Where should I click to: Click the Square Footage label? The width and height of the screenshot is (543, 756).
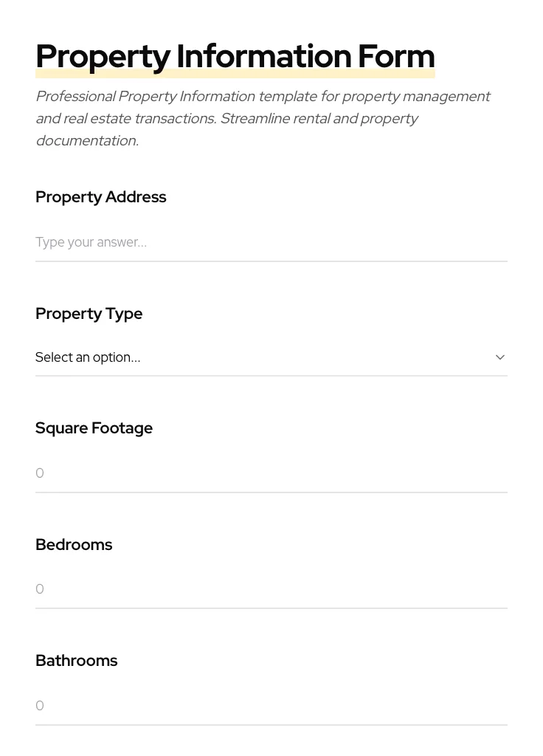pyautogui.click(x=94, y=428)
